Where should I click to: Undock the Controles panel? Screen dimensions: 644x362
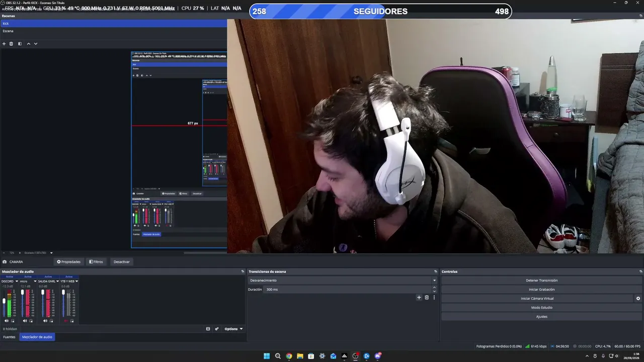(640, 271)
